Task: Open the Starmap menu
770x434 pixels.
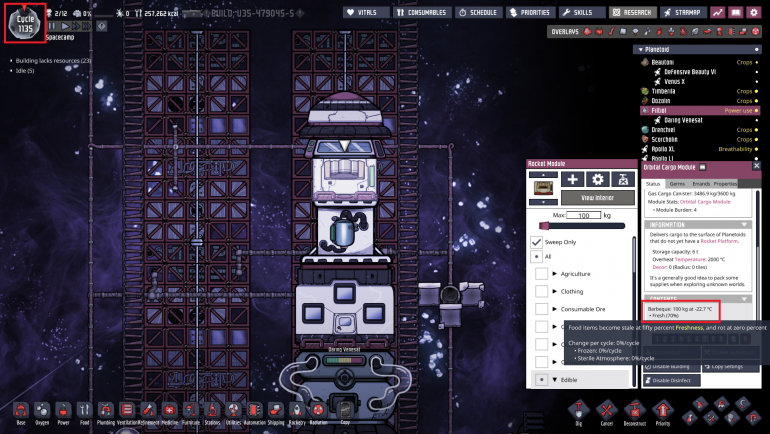Action: click(x=683, y=12)
